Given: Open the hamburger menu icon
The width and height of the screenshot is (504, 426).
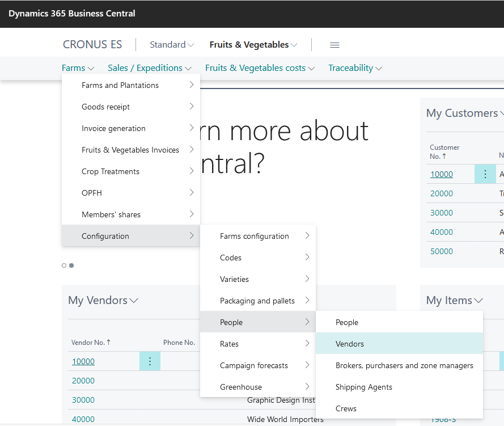Looking at the screenshot, I should (x=334, y=45).
